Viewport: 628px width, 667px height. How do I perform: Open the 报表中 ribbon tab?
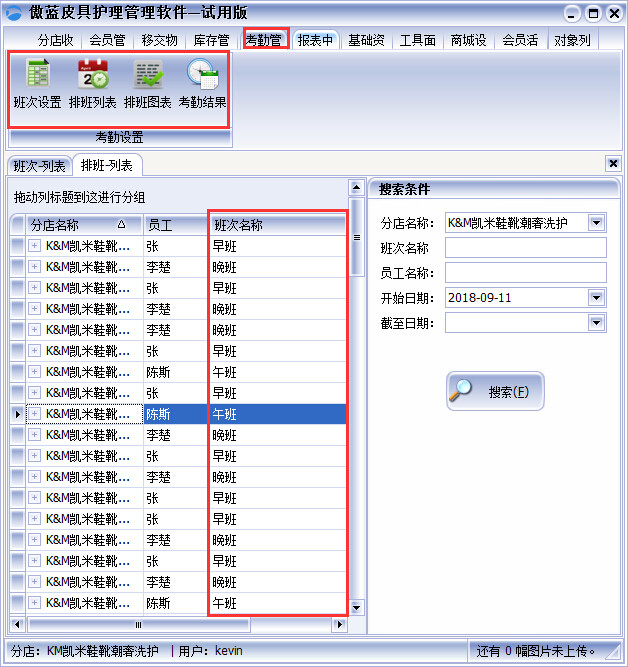coord(315,40)
